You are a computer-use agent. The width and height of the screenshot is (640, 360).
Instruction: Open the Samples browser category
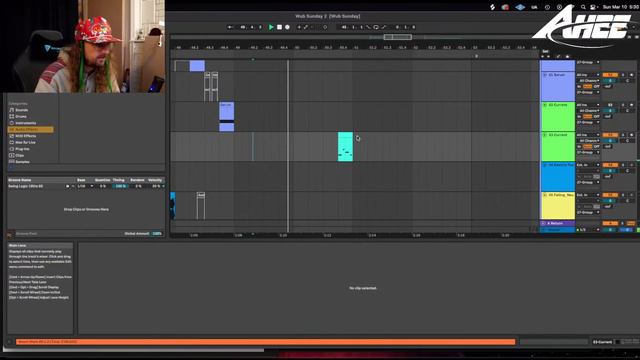tap(22, 162)
